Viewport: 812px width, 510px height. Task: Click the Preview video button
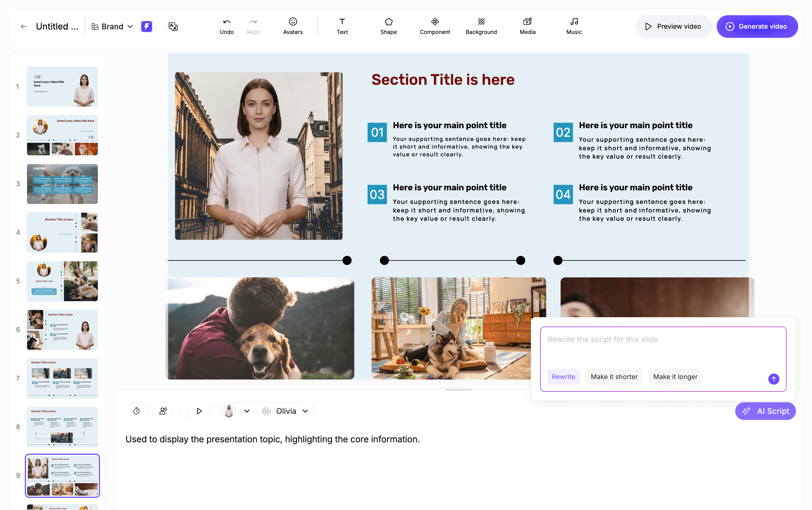click(673, 26)
